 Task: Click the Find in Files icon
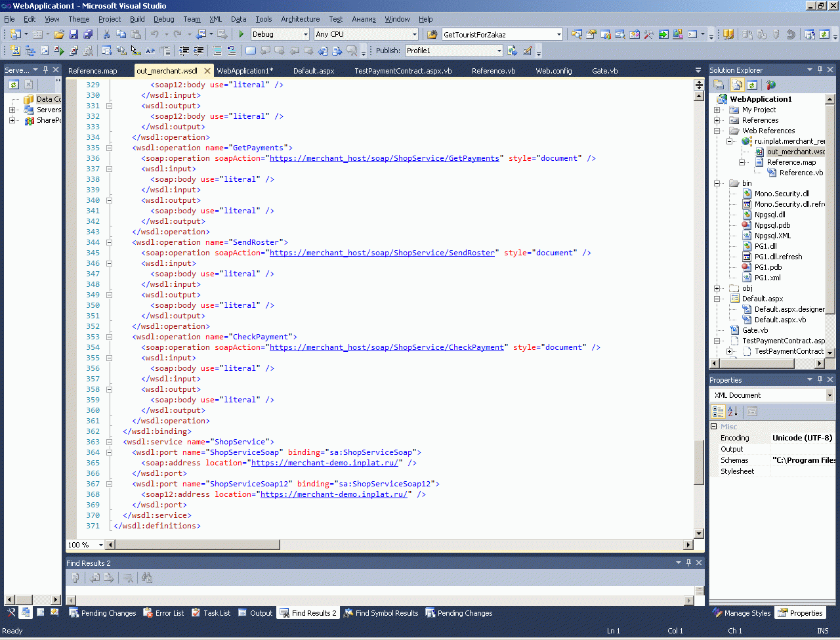pos(432,34)
